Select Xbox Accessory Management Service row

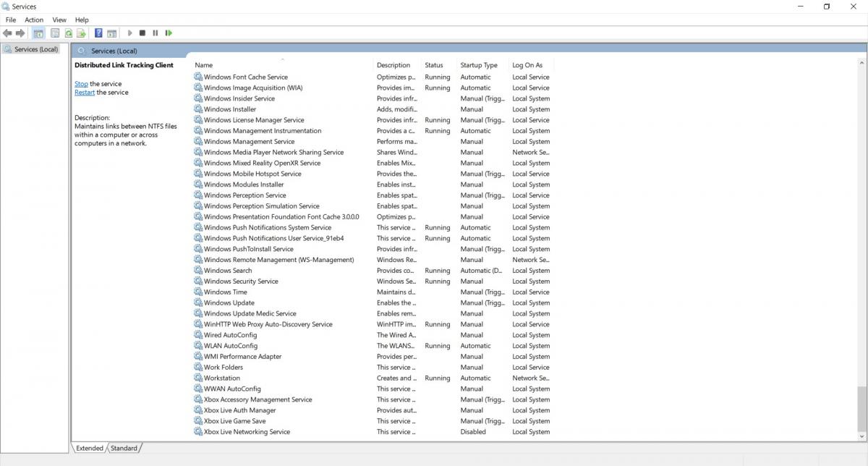click(x=373, y=399)
